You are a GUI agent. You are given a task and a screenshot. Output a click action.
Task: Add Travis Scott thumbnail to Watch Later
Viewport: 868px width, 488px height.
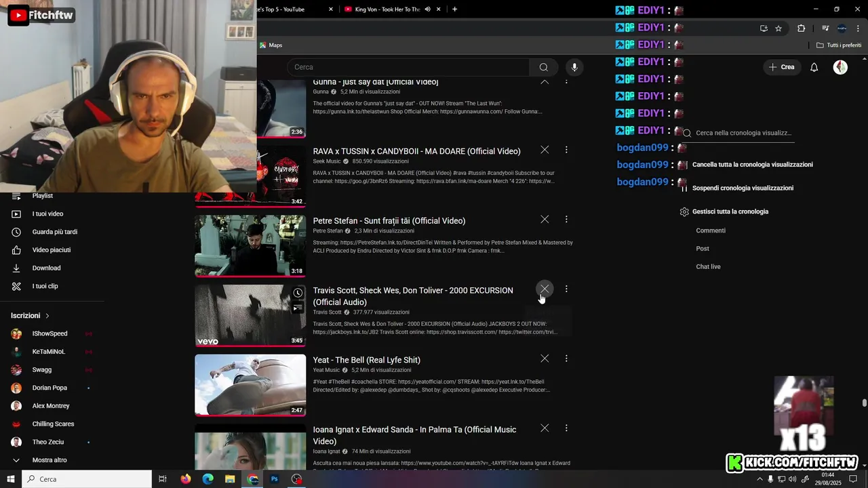pos(298,293)
